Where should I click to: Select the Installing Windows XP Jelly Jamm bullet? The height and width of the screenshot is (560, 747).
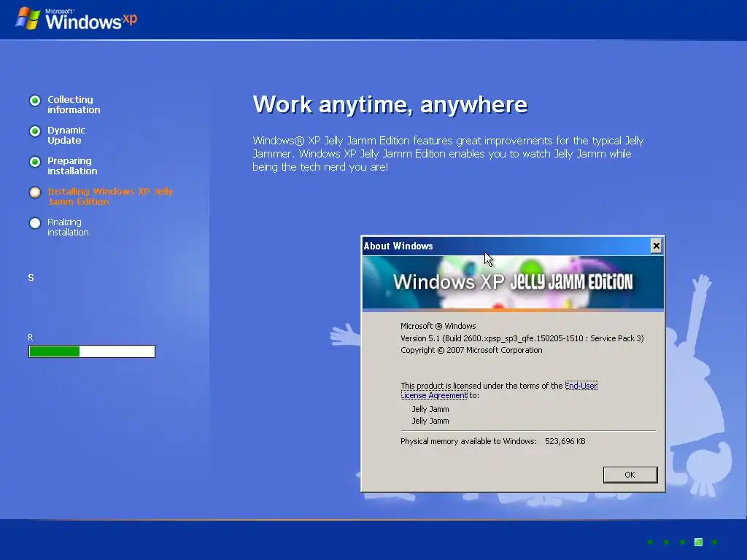click(x=35, y=192)
